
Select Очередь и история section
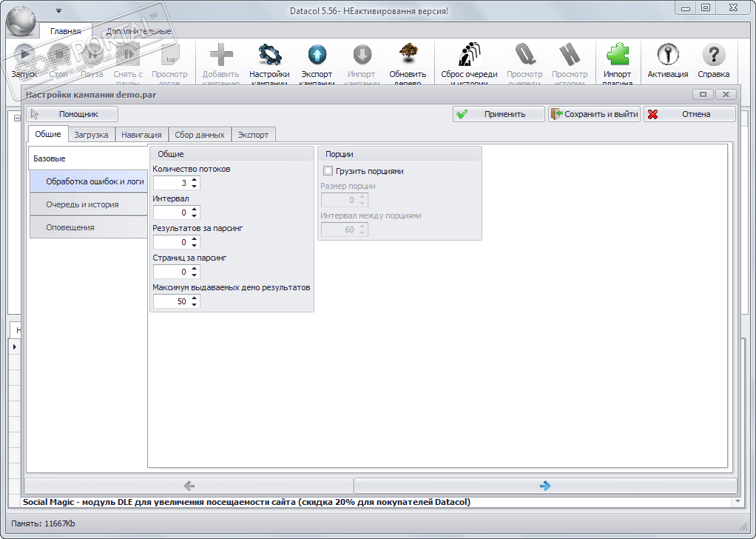point(89,204)
